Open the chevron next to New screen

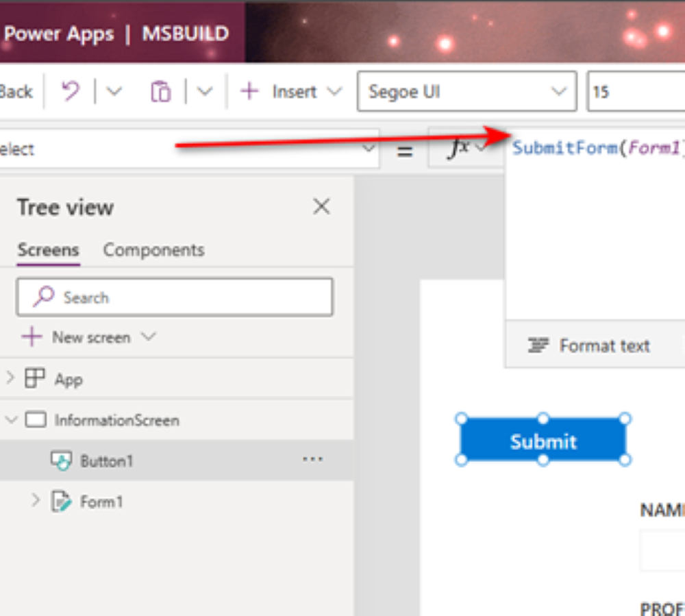[148, 336]
